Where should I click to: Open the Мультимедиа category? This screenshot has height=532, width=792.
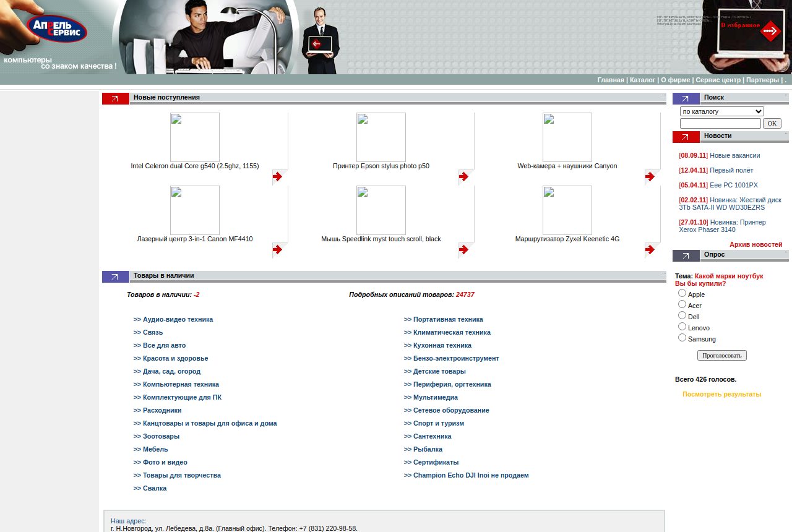pyautogui.click(x=431, y=397)
